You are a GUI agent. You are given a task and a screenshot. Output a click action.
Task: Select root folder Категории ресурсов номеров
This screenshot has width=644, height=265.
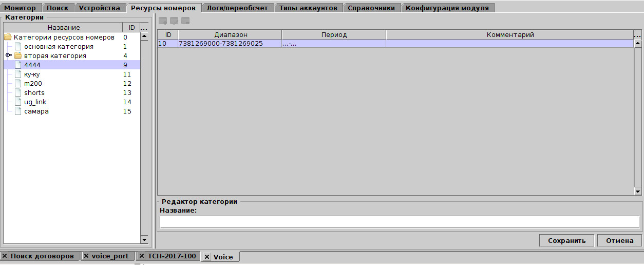click(64, 37)
